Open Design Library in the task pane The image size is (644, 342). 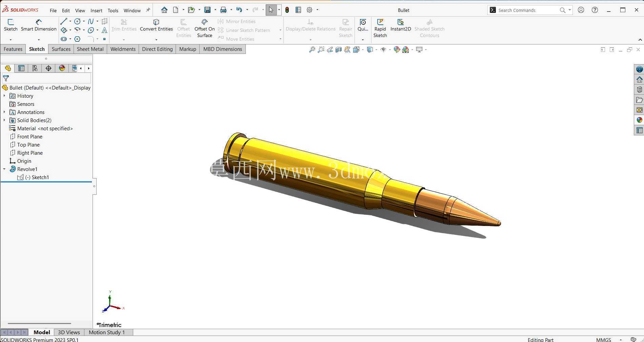(639, 90)
